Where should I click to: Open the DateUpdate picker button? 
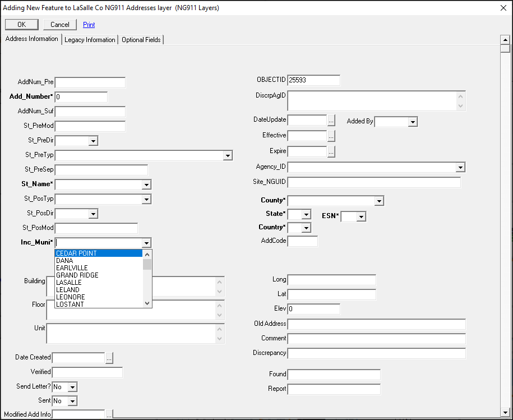(x=331, y=121)
